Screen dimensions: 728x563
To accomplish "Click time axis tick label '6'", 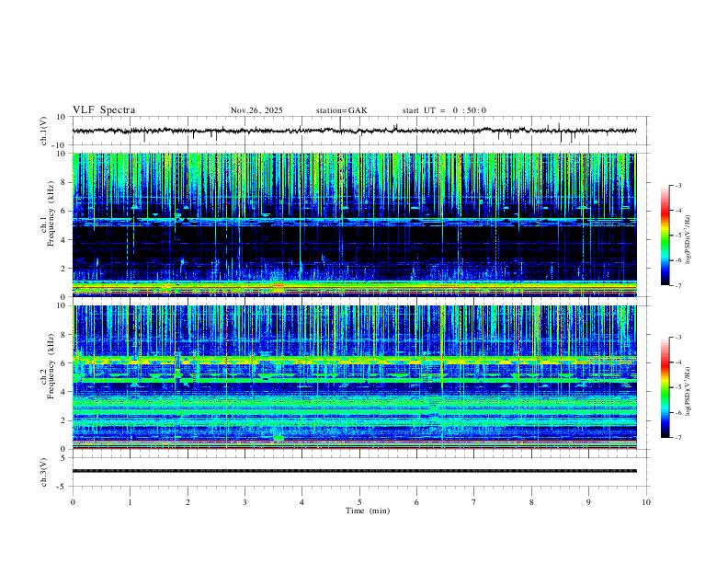I will tap(416, 502).
